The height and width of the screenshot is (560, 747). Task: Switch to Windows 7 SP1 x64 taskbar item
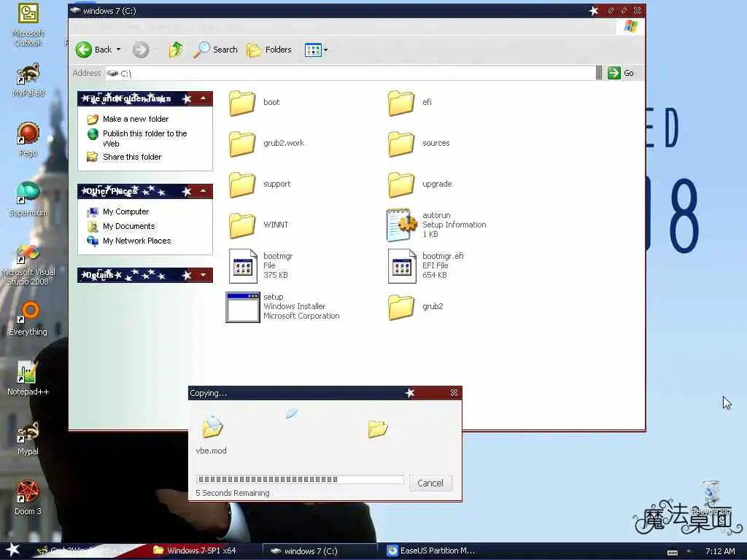tap(195, 551)
